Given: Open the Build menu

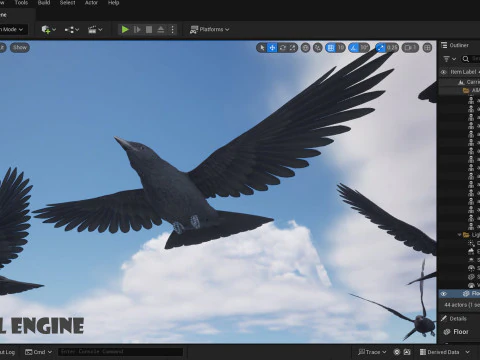Looking at the screenshot, I should coord(44,3).
